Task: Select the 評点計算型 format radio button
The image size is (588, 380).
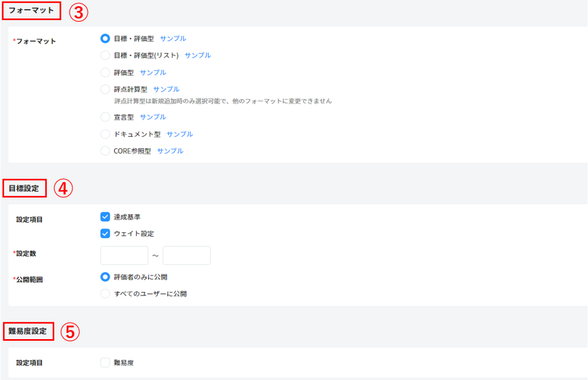Action: pyautogui.click(x=105, y=89)
